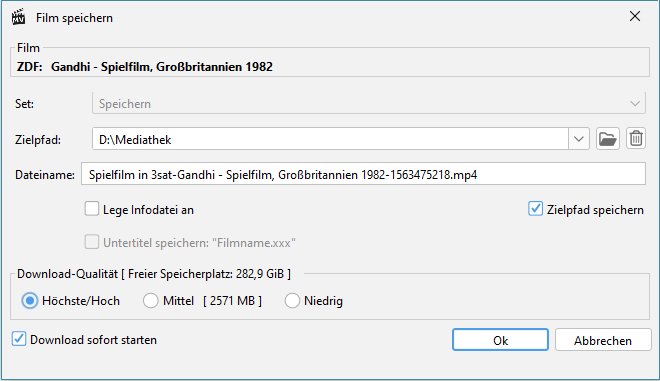
Task: Expand the Zielpfad path dropdown arrow
Action: click(x=579, y=139)
